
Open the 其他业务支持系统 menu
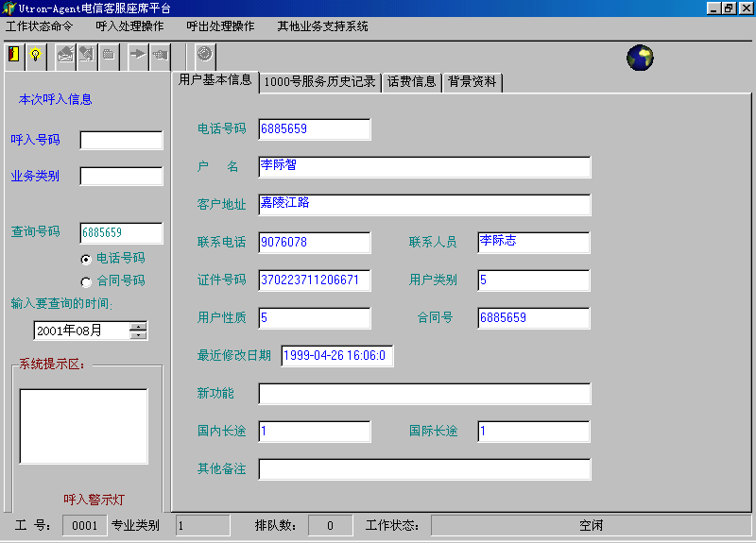tap(322, 26)
